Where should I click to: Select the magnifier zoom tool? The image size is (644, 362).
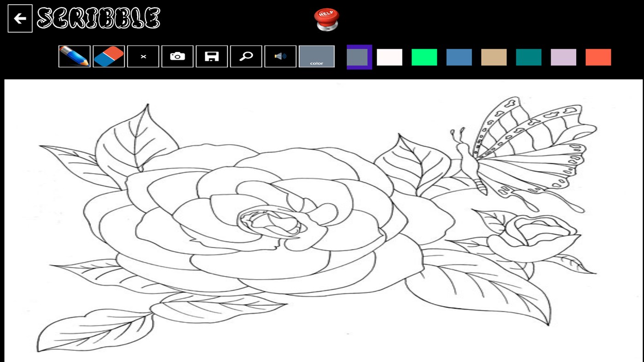pos(245,56)
